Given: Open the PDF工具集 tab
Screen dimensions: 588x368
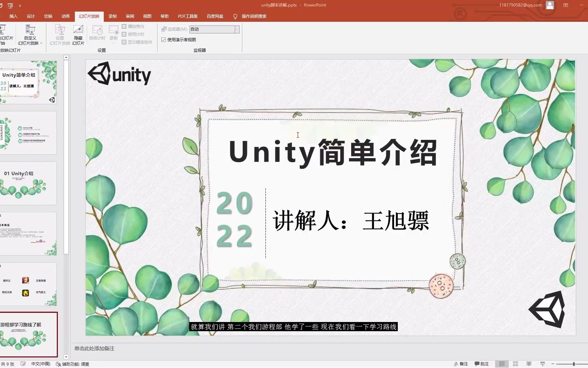Looking at the screenshot, I should pos(187,16).
